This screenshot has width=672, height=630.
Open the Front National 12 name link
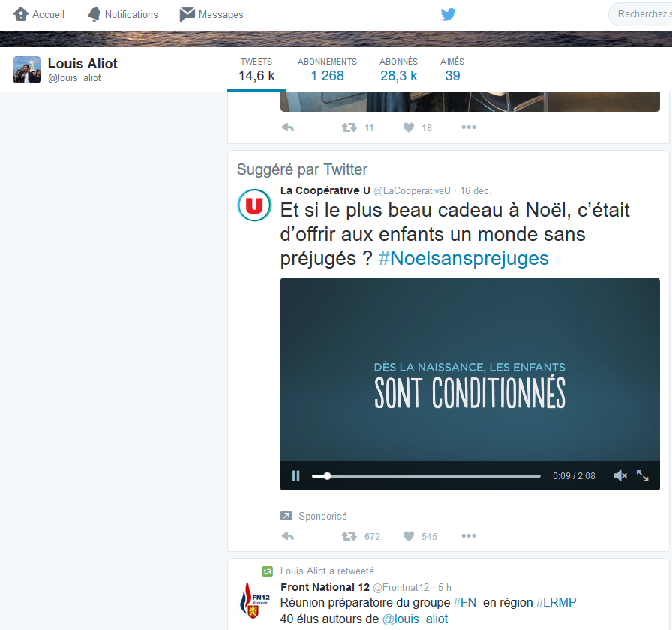point(325,587)
